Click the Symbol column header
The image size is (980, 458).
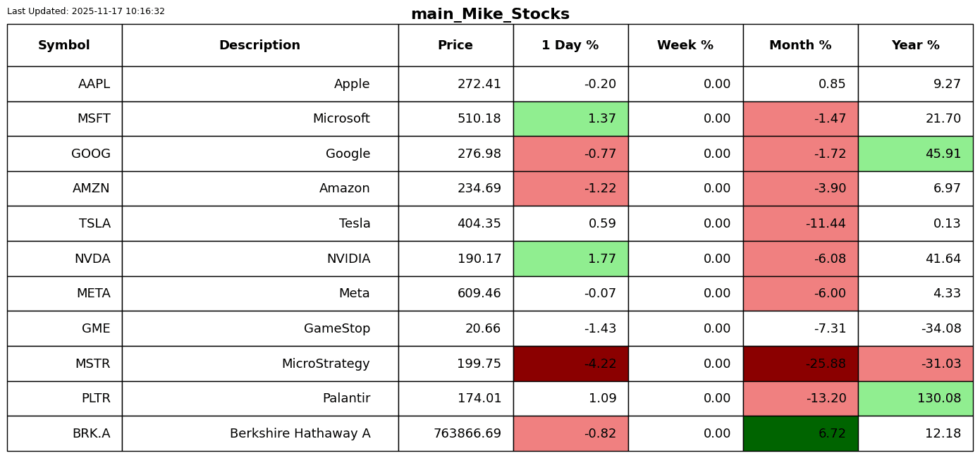tap(64, 45)
